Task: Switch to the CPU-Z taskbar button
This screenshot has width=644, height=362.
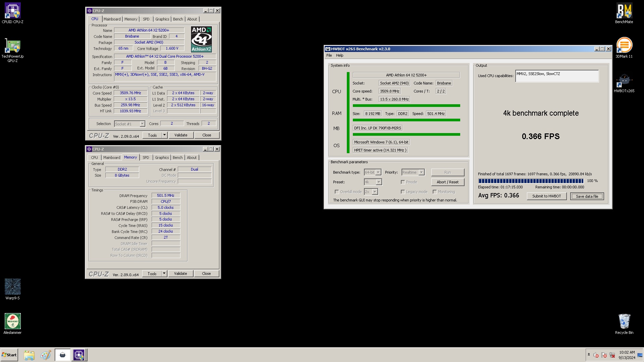Action: [79, 355]
